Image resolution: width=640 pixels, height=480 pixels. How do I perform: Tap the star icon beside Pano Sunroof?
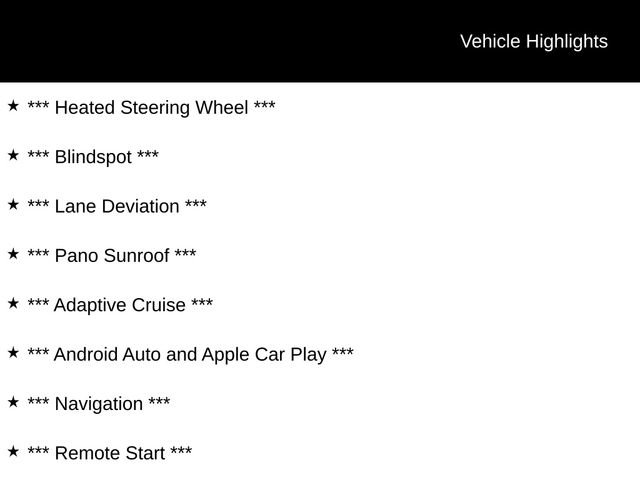click(x=13, y=254)
